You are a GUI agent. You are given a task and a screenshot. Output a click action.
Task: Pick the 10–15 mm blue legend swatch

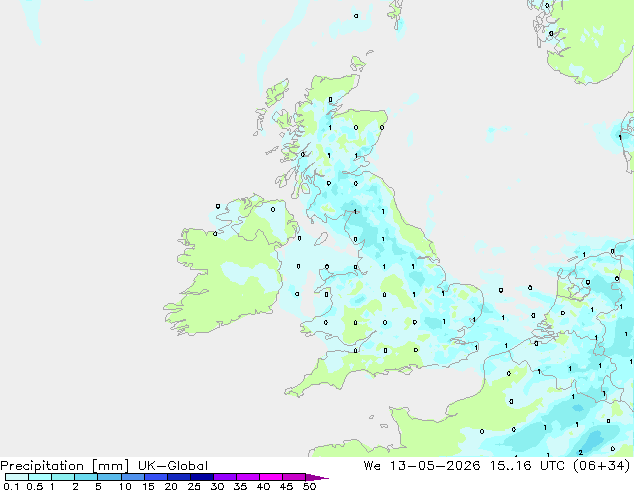[133, 477]
